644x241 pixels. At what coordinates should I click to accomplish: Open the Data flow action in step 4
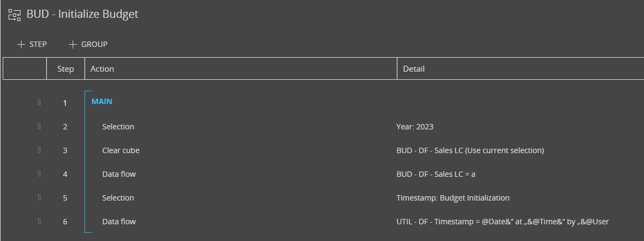coord(119,174)
